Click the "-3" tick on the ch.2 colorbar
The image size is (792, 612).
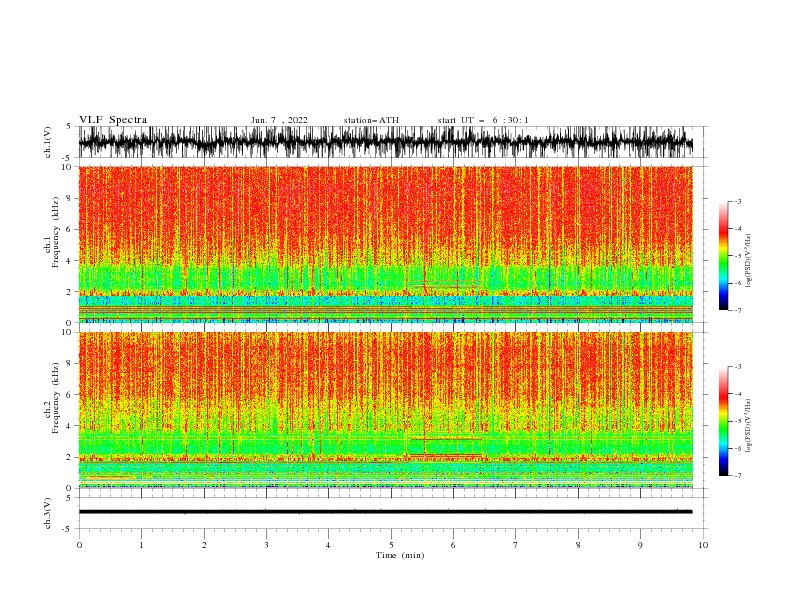737,367
